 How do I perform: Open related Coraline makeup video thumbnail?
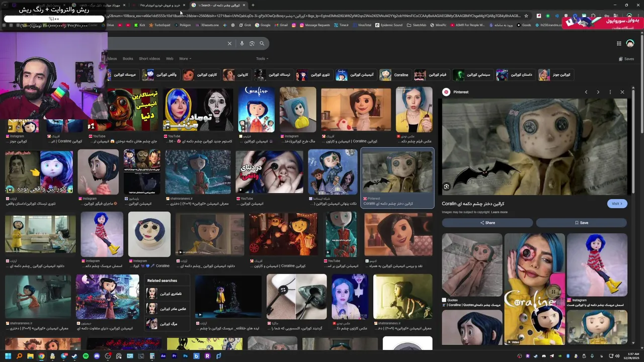pos(534,289)
